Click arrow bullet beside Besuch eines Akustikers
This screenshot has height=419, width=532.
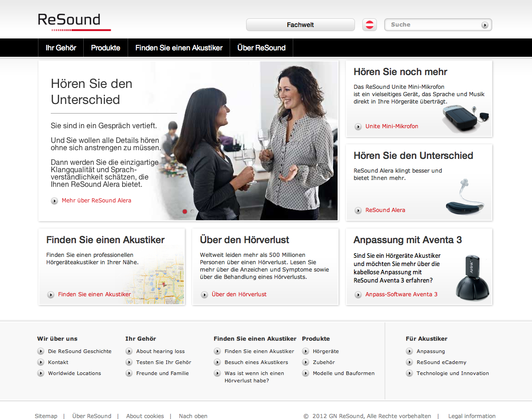(217, 362)
